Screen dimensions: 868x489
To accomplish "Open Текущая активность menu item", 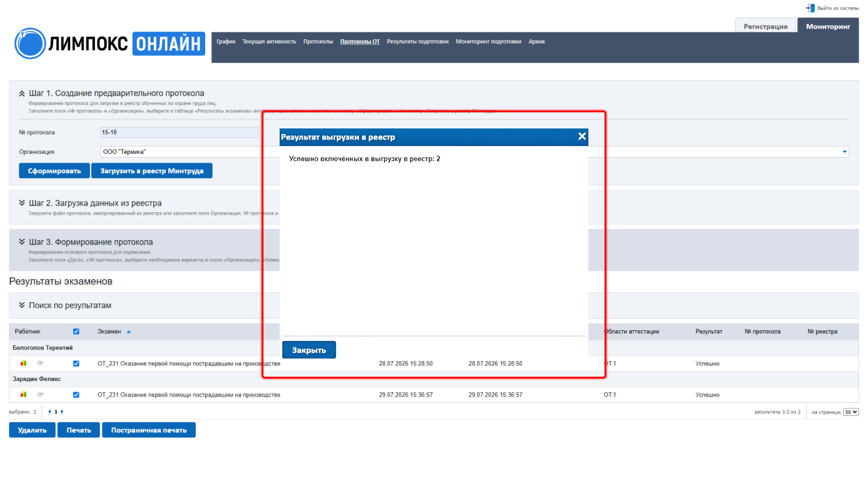I will pos(269,42).
